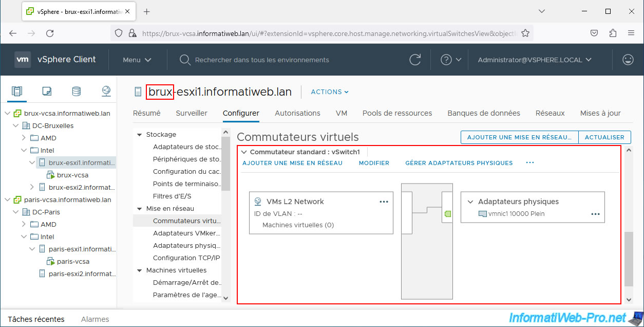This screenshot has height=327, width=644.
Task: Bookmark this page with the star
Action: [x=525, y=33]
